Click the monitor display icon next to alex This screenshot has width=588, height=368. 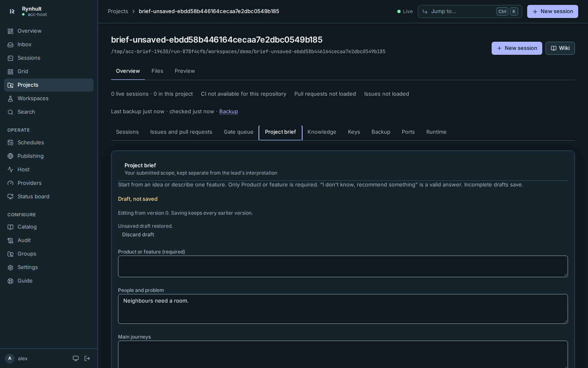[x=76, y=359]
